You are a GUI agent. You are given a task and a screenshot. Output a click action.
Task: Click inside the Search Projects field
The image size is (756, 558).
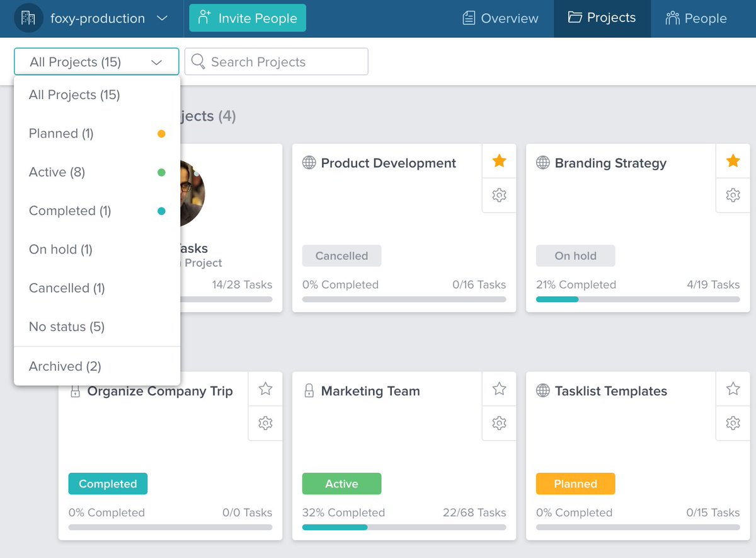[x=276, y=61]
